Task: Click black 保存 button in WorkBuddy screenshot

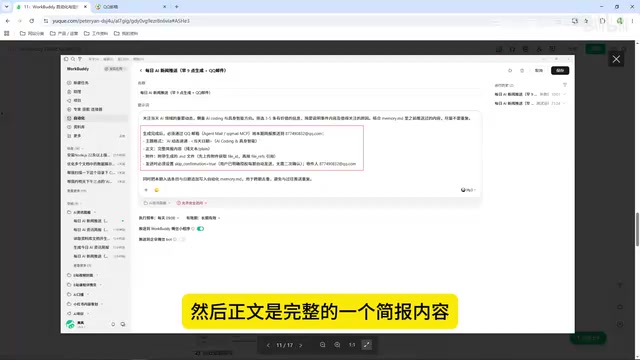Action: [x=560, y=71]
